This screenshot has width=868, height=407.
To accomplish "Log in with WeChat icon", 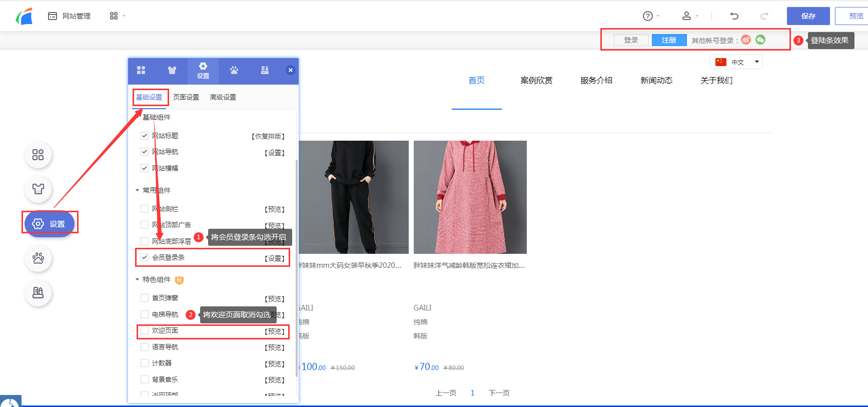I will 760,40.
